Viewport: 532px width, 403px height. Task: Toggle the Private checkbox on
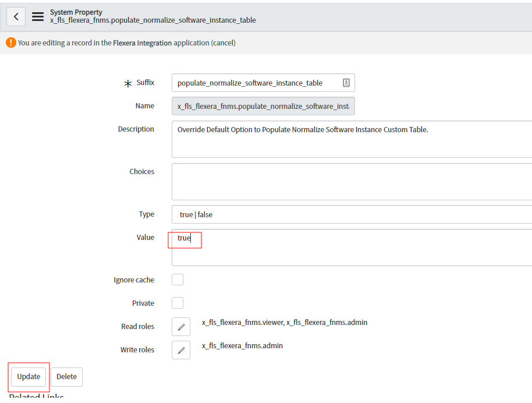[x=177, y=303]
